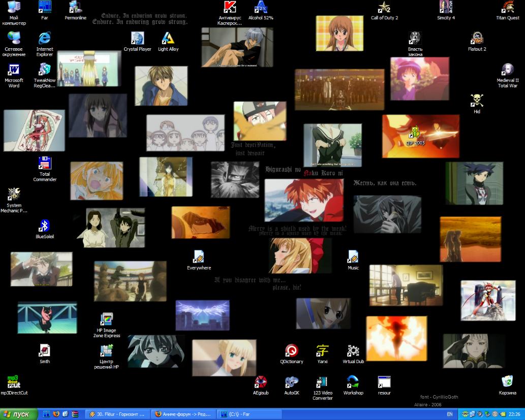The image size is (525, 420).
Task: Open the Workshop shortcut
Action: (353, 386)
